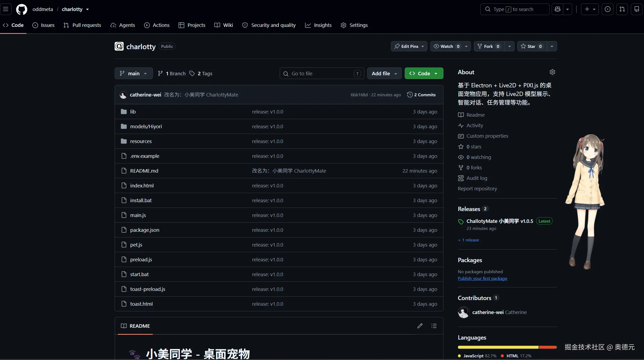Star the charlotty repository

click(532, 46)
